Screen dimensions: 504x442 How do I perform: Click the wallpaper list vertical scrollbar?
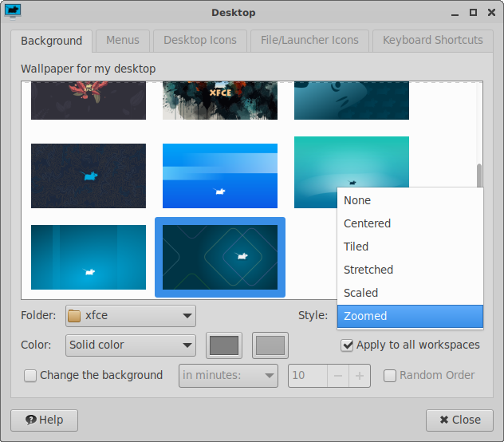click(x=479, y=176)
